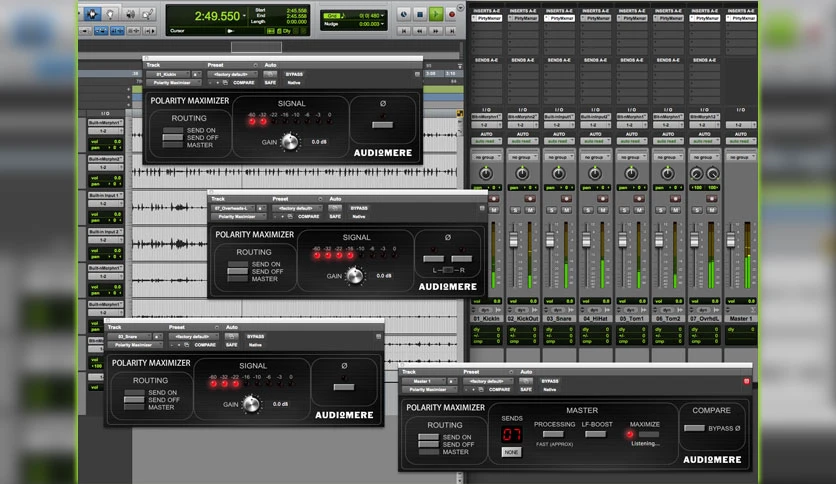Set routing to MASTER in the 01_KickIn plug-in
This screenshot has width=836, height=484.
(173, 144)
